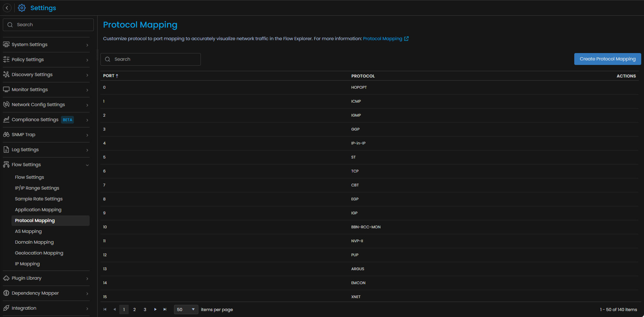Click the Network Config Settings icon
644x317 pixels.
point(6,104)
